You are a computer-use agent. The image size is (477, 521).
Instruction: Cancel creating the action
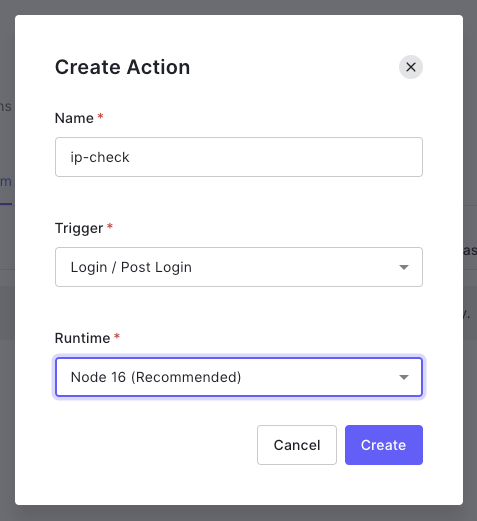click(297, 445)
